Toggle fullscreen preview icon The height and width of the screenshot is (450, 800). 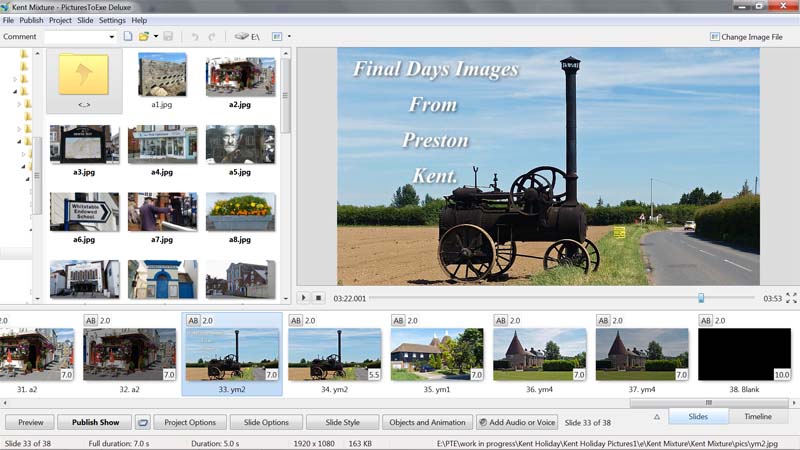791,298
